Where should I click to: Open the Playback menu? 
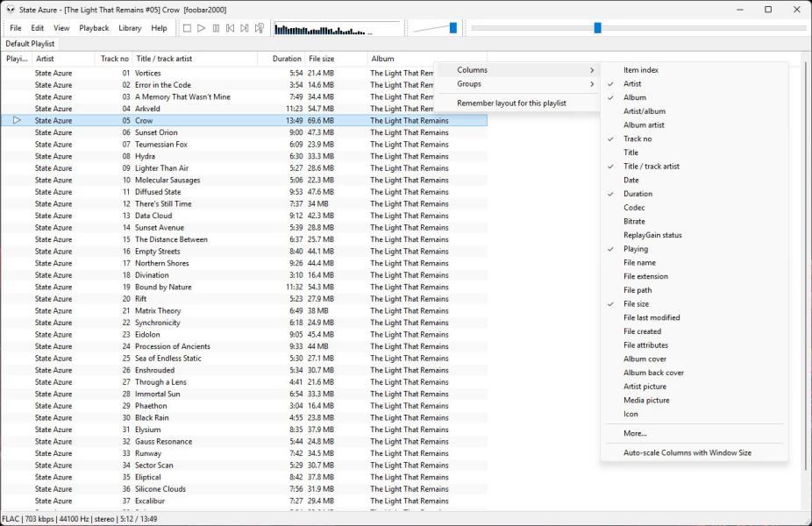94,28
